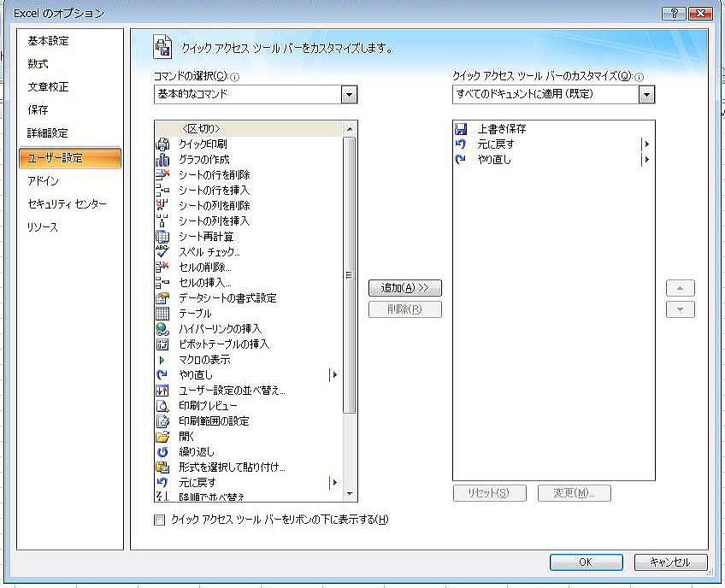Click the icon beside シートの行を挿入

[x=162, y=190]
